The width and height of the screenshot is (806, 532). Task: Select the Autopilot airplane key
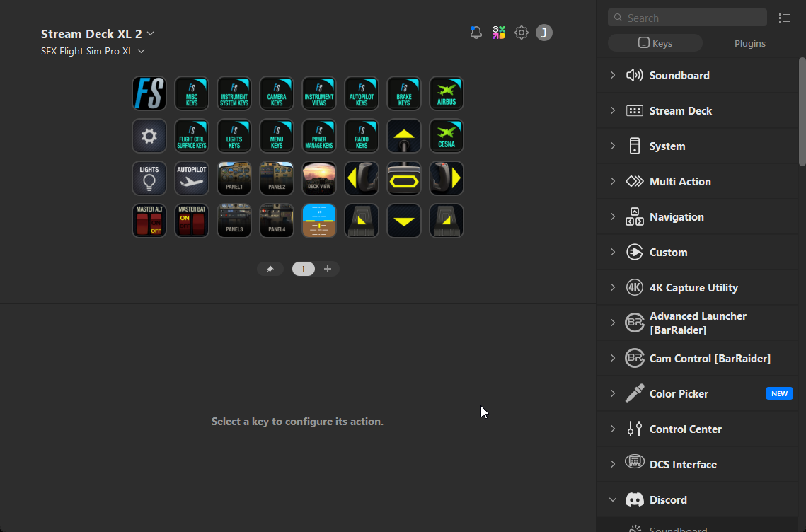click(192, 178)
